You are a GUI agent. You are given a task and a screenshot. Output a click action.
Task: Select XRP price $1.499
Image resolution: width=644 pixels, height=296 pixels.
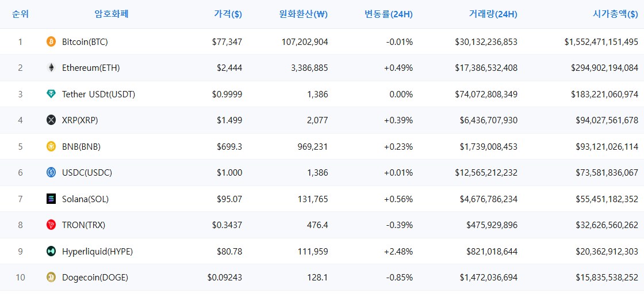(229, 120)
